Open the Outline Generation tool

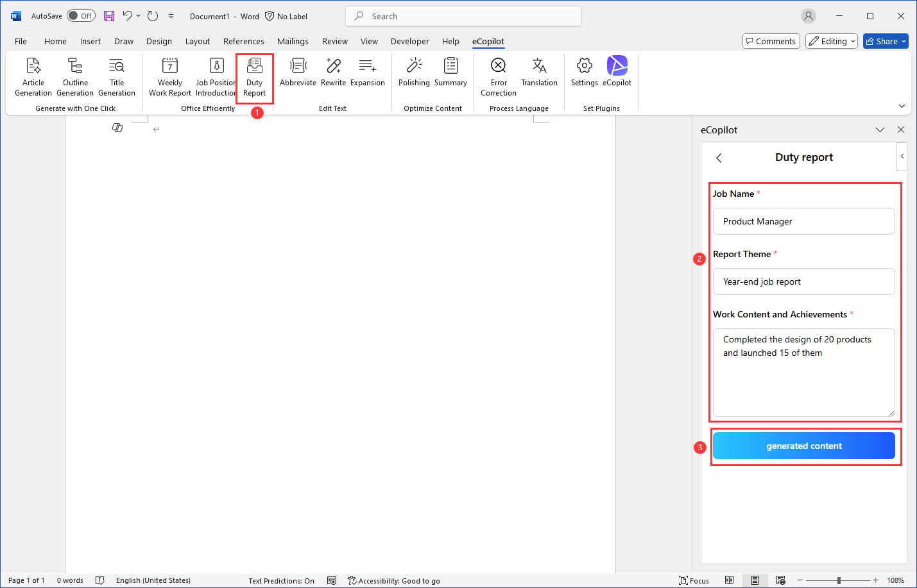click(74, 76)
